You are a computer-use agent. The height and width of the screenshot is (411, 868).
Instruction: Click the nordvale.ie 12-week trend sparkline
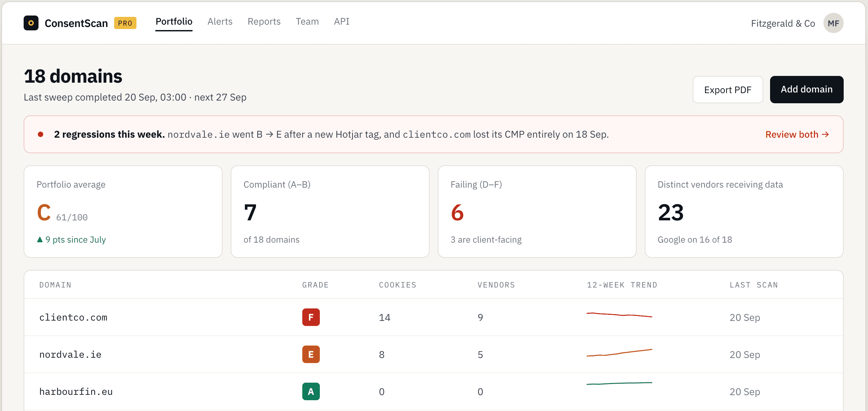pyautogui.click(x=619, y=353)
